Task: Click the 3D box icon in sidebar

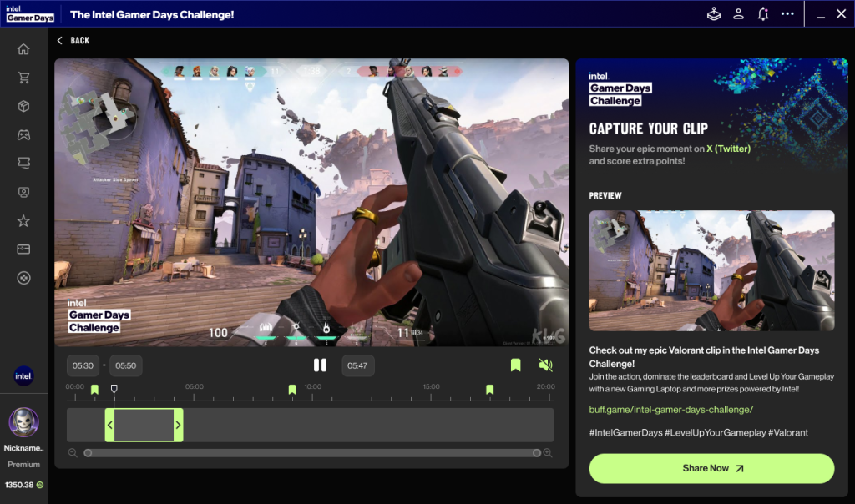Action: pyautogui.click(x=23, y=106)
